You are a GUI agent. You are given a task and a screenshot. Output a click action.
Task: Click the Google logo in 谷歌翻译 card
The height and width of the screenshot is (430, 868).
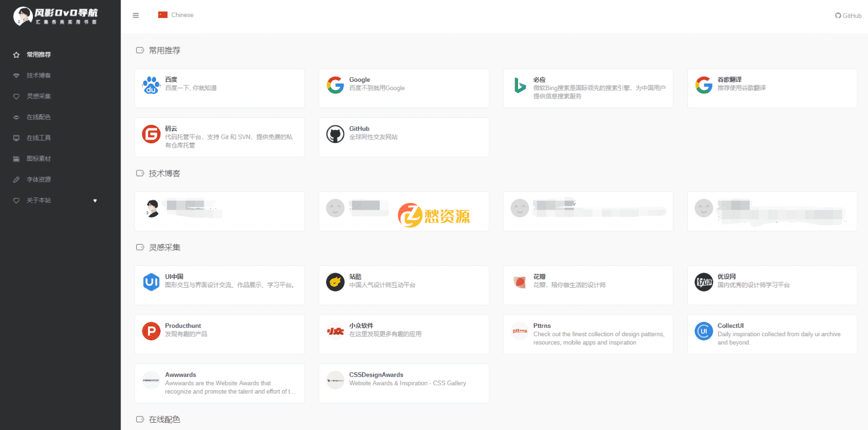704,85
